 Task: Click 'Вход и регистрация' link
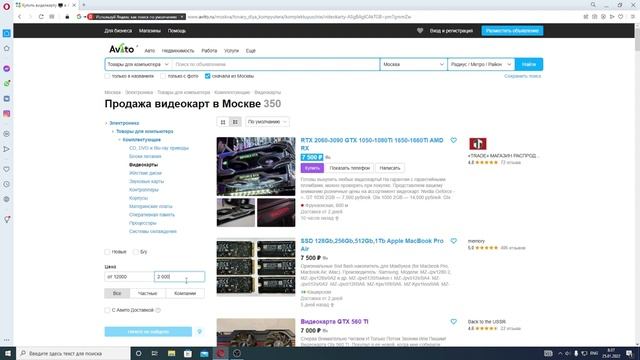coord(451,31)
